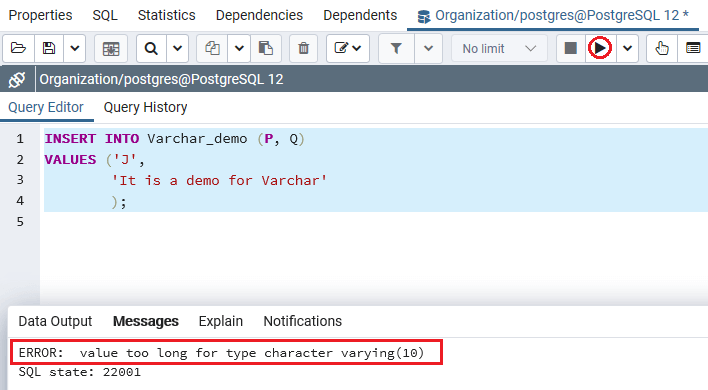The image size is (708, 390).
Task: Click the explain analyze table icon
Action: click(x=693, y=48)
